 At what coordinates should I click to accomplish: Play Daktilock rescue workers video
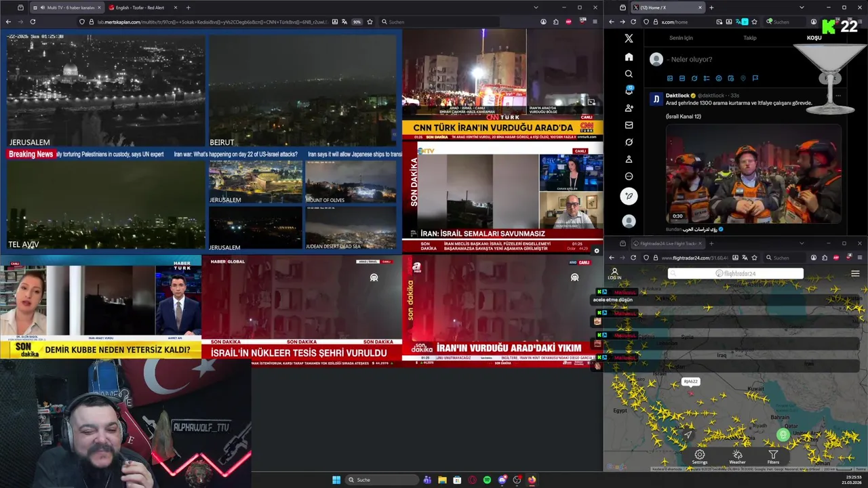(753, 174)
